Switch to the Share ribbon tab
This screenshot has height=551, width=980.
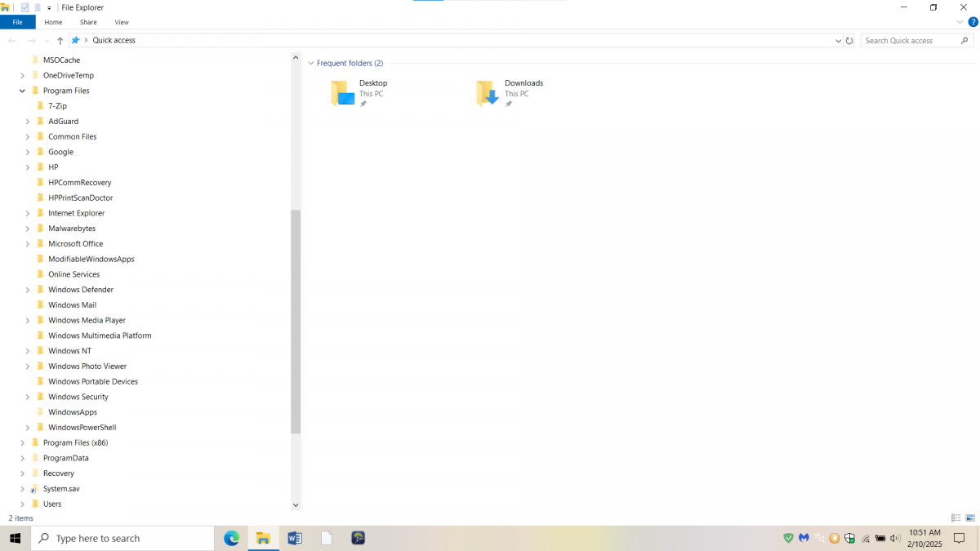point(88,22)
